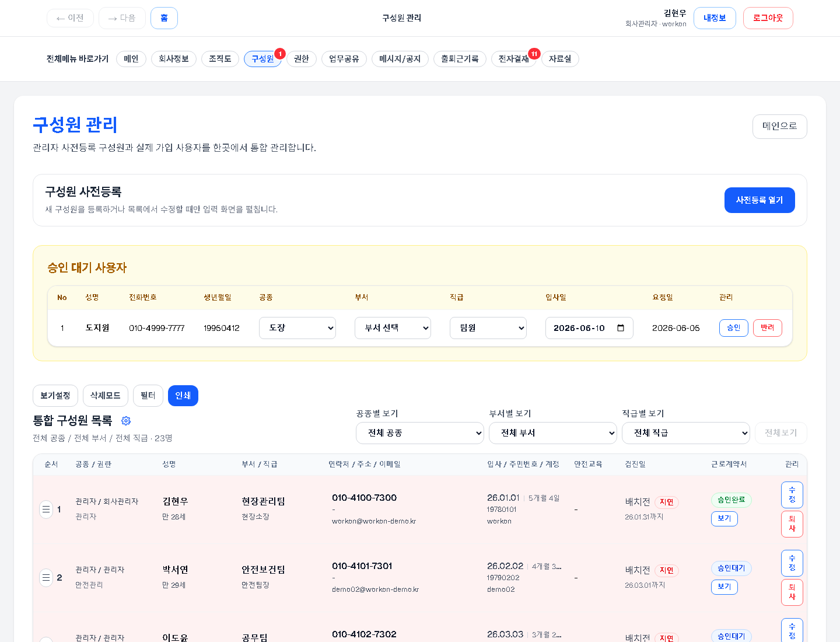Click 안전보건팀 department text
840x642 pixels.
(263, 570)
